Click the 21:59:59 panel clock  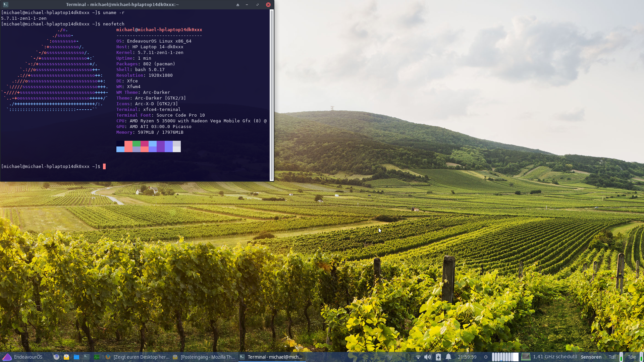467,357
